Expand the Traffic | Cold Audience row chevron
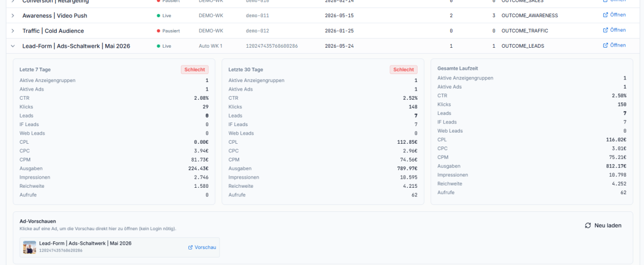The width and height of the screenshot is (644, 265). pos(12,31)
